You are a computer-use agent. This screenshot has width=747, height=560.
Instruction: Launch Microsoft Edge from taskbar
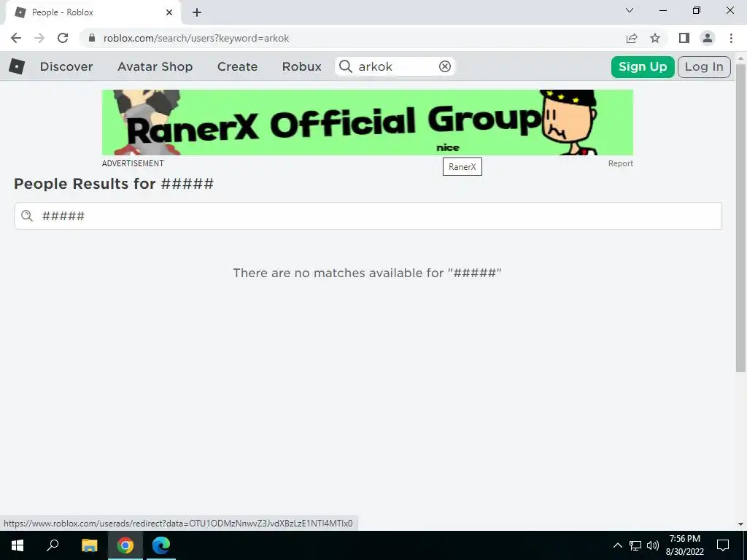click(161, 545)
